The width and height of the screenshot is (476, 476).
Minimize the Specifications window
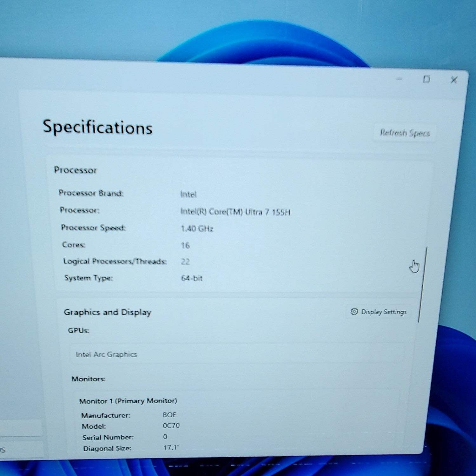tap(399, 79)
